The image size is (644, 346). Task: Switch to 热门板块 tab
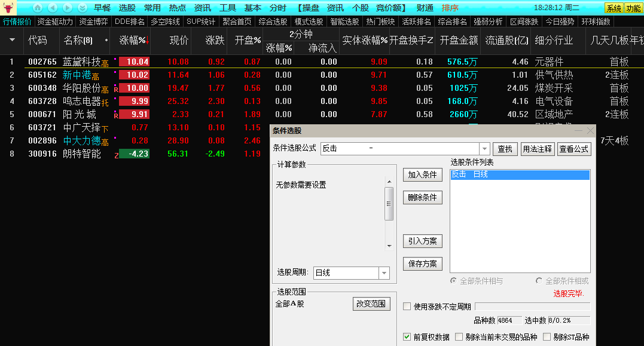[x=380, y=22]
